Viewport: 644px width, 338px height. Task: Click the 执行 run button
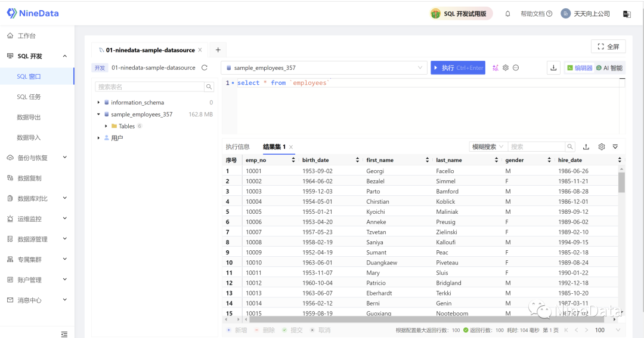[x=458, y=68]
